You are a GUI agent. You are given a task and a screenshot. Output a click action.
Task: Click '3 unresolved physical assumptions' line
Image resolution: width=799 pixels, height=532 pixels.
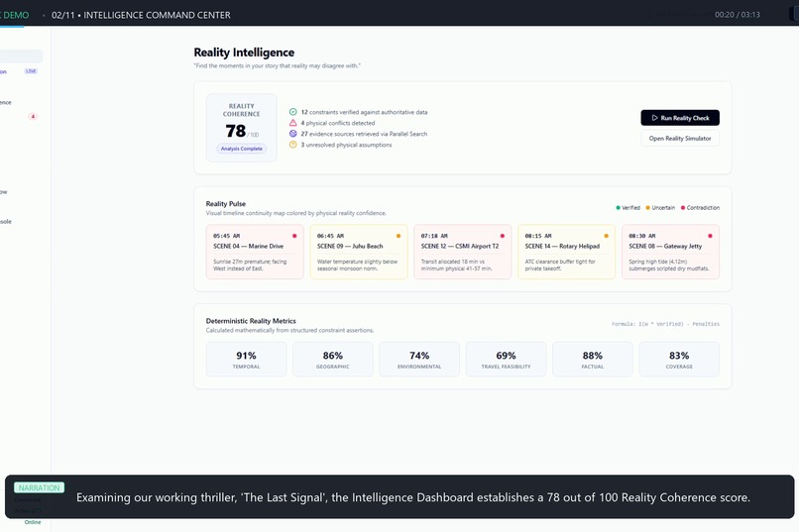point(346,145)
